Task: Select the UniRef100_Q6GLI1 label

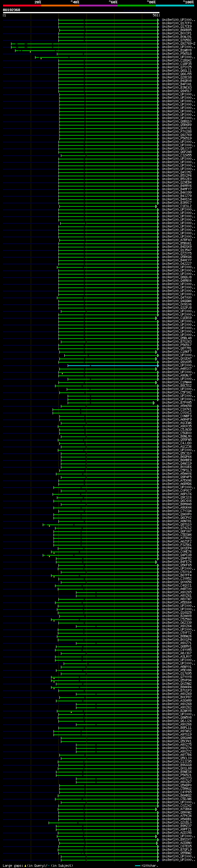Action: (177, 71)
